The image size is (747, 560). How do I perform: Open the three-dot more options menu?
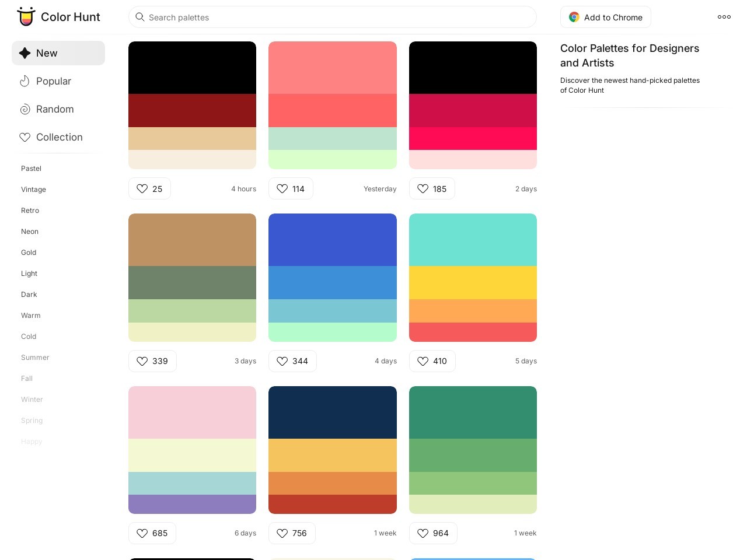(x=724, y=17)
